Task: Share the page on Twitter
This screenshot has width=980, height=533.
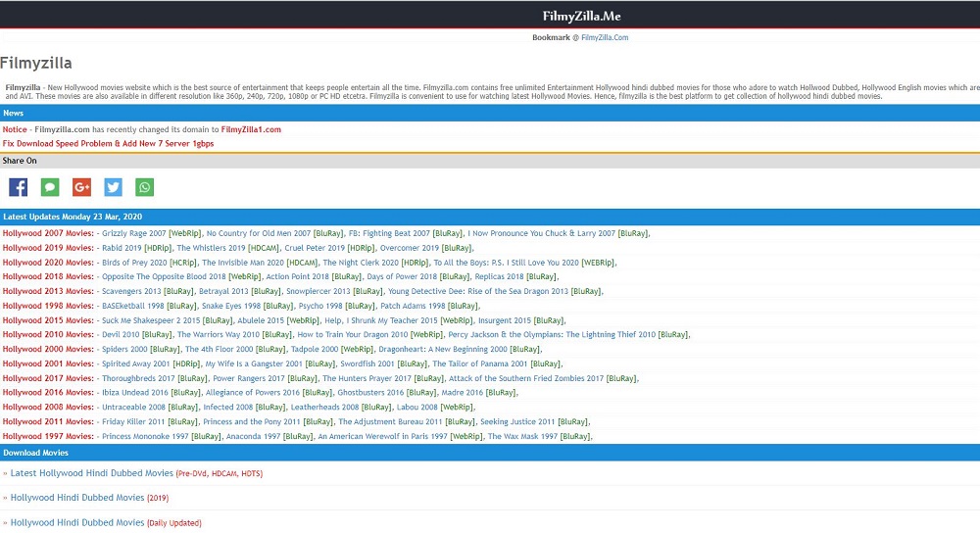Action: [x=113, y=187]
